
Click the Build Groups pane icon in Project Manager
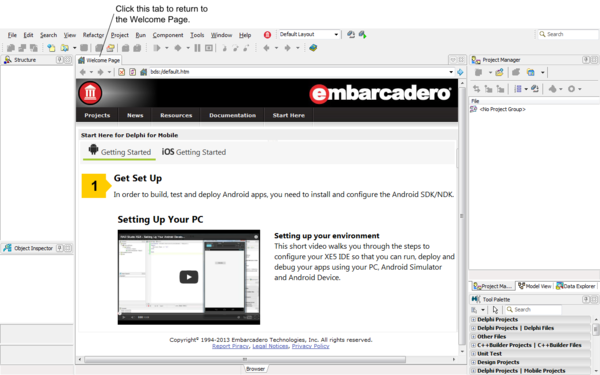(x=535, y=89)
